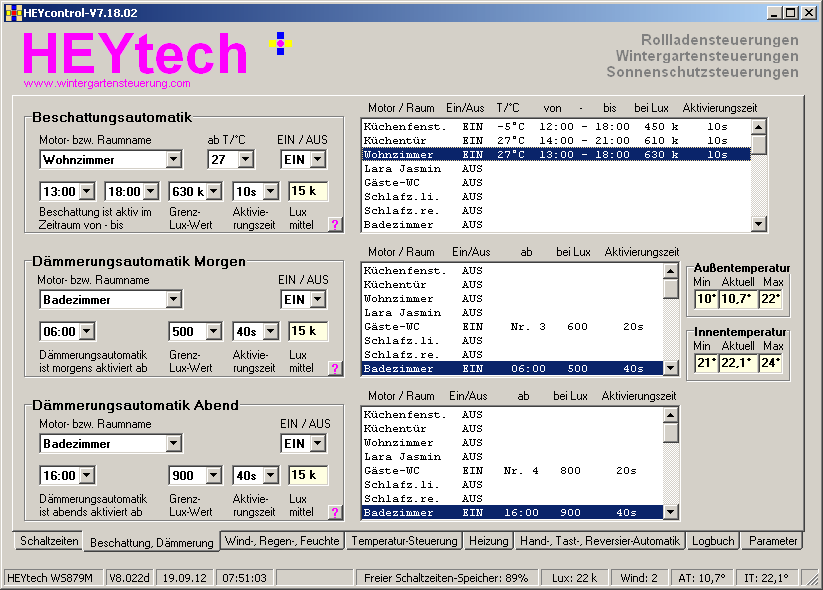This screenshot has height=590, width=823.
Task: Close the HEYcontrol window
Action: pos(809,13)
